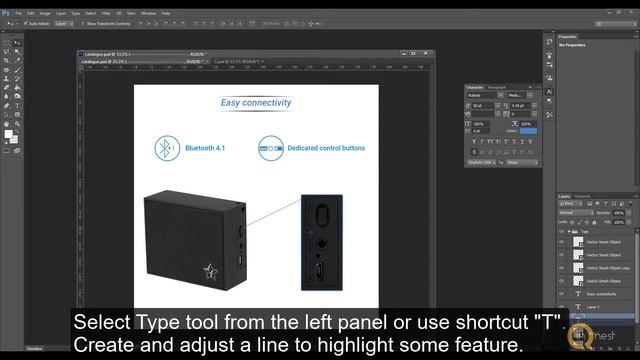
Task: Select the Paint Bucket tool
Action: pos(17,87)
